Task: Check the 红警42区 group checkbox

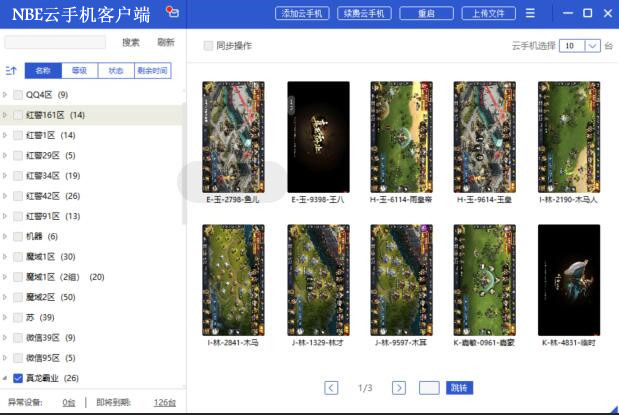Action: 18,196
